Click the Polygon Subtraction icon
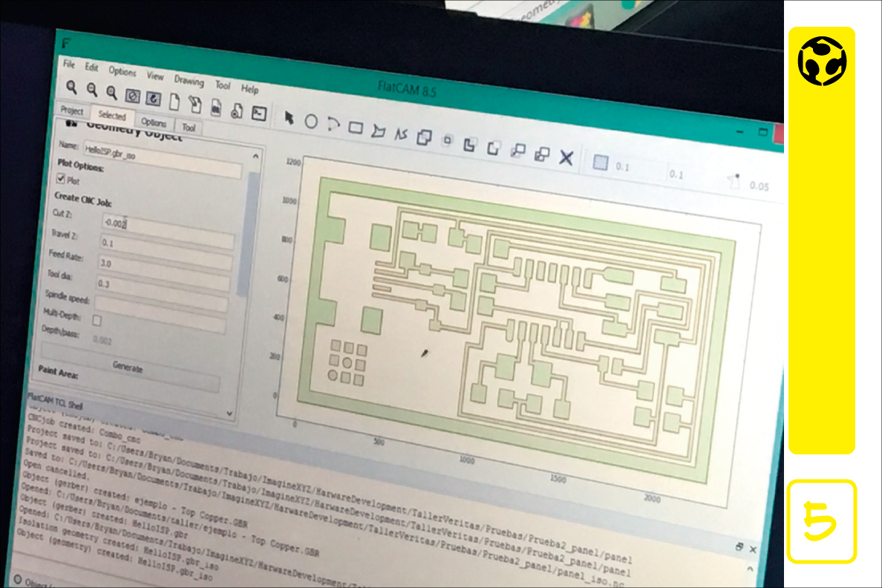 pos(469,144)
